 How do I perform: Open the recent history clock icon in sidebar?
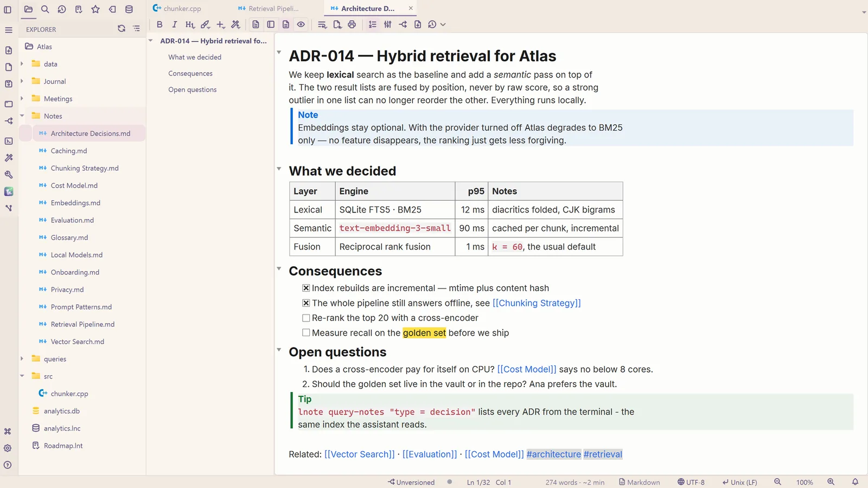[x=62, y=9]
